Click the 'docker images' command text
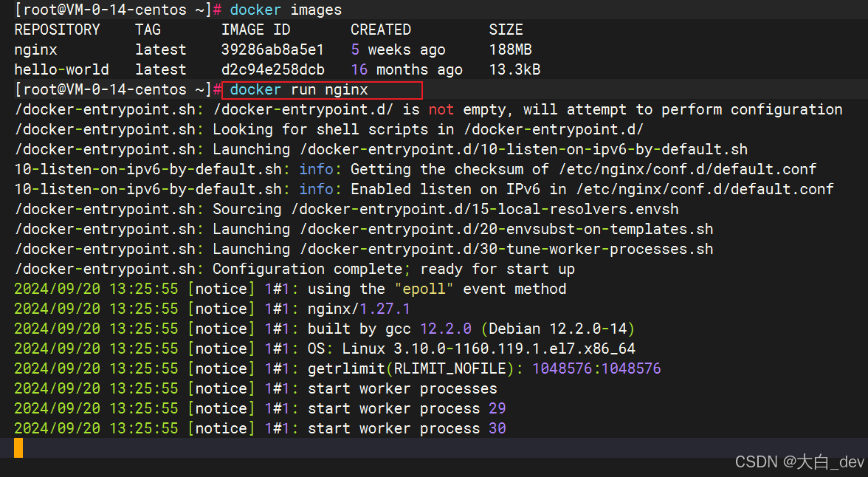 [x=286, y=10]
